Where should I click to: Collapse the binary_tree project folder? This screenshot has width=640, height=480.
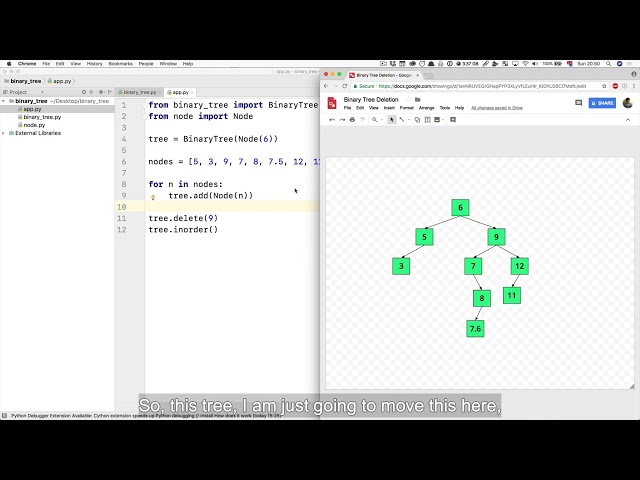(x=4, y=101)
